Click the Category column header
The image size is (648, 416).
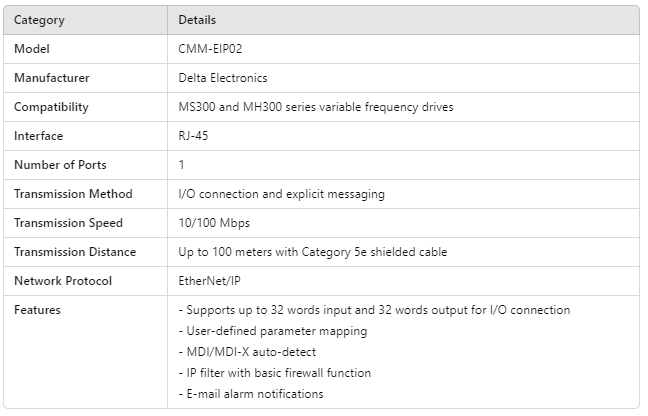coord(39,20)
